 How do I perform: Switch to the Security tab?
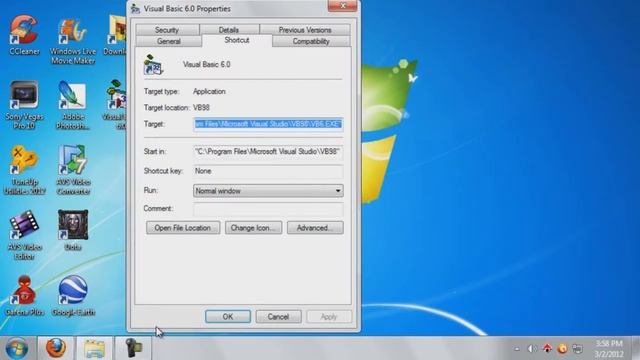167,30
